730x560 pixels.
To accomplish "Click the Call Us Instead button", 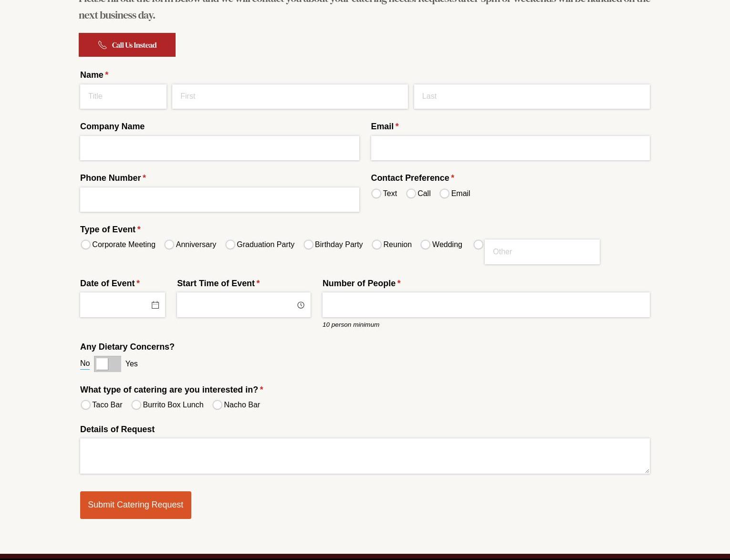I will (127, 45).
